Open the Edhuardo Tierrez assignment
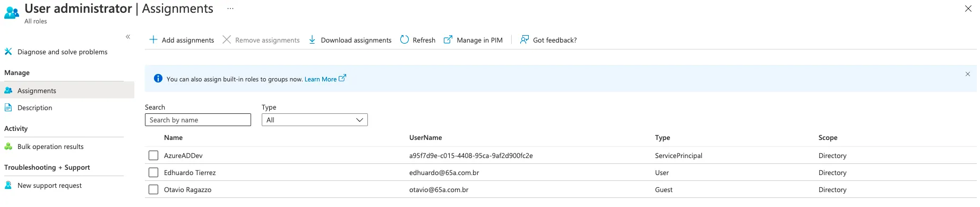This screenshot has height=207, width=980. click(190, 173)
